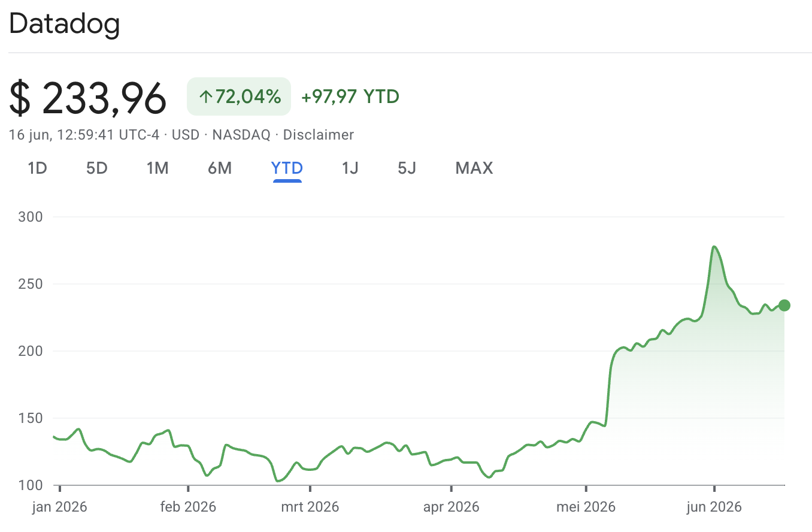Click the 300 y-axis label
The image size is (812, 532).
pos(31,217)
